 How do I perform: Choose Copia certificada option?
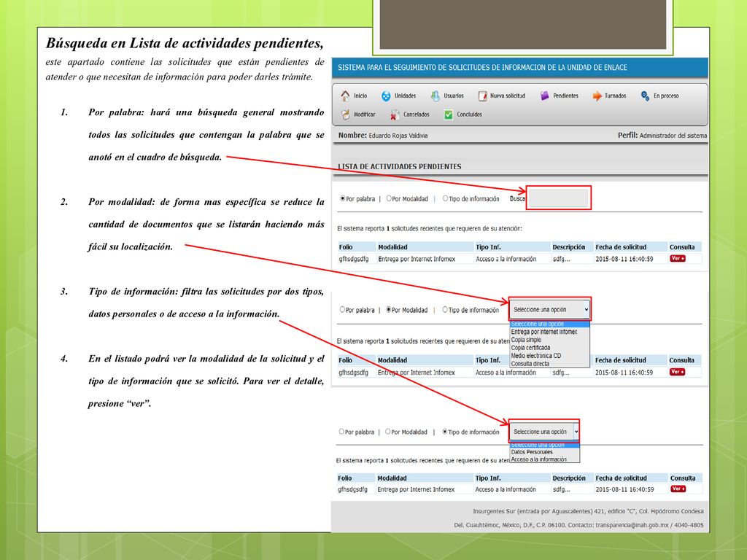tap(550, 348)
